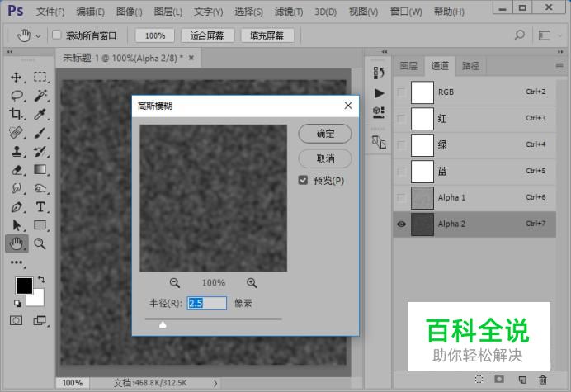Cancel blur with 取消 button
The width and height of the screenshot is (571, 392).
pos(325,158)
